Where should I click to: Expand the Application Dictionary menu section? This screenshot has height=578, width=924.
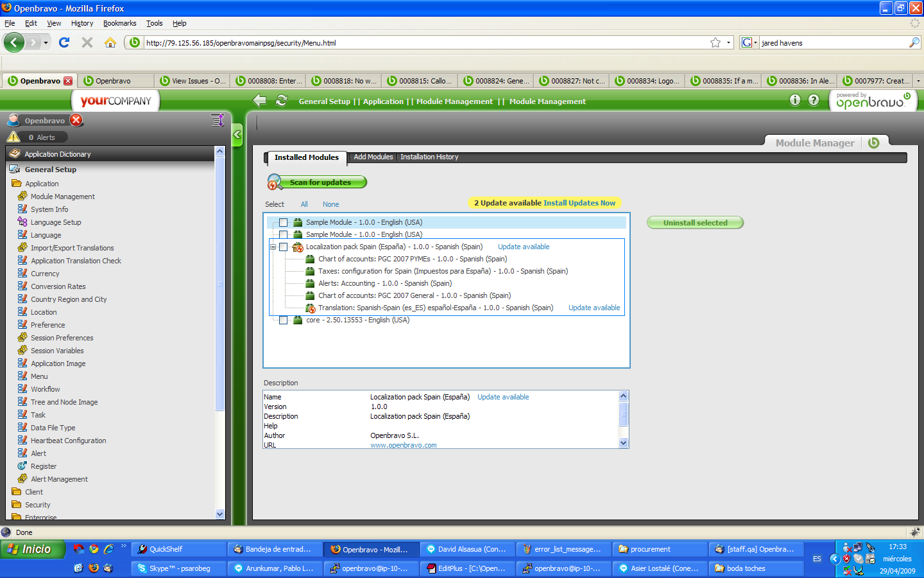point(58,154)
